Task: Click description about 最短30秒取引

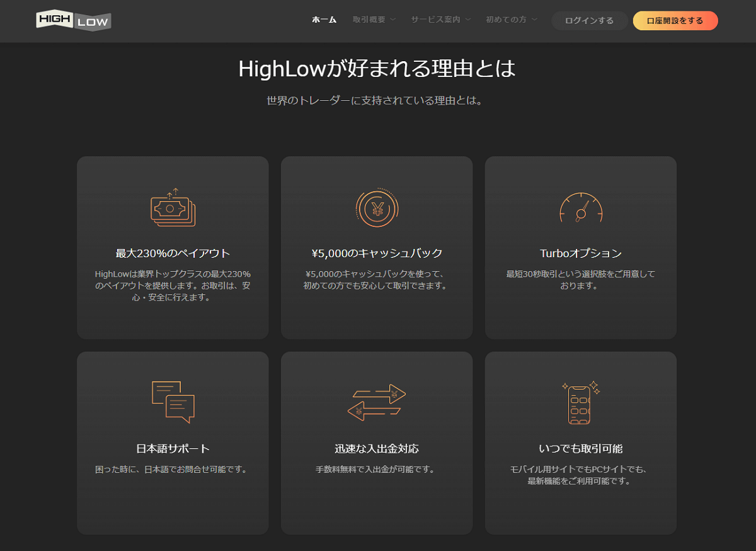Action: click(x=581, y=280)
